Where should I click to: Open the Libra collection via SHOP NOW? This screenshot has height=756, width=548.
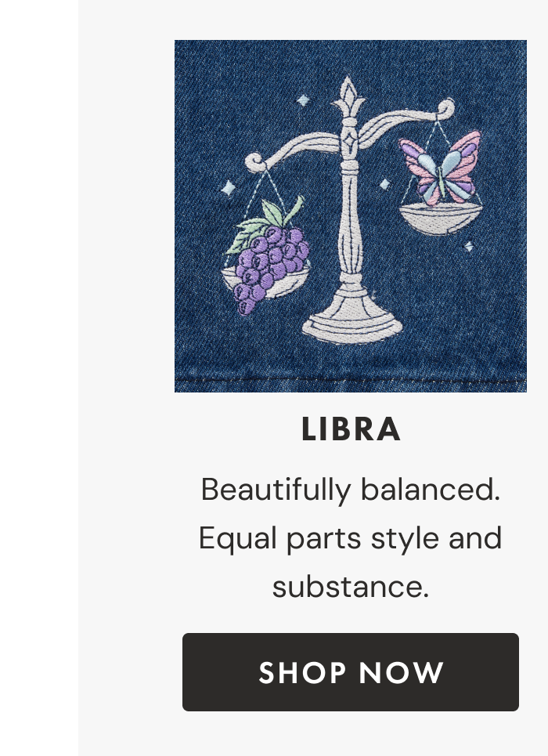[350, 671]
